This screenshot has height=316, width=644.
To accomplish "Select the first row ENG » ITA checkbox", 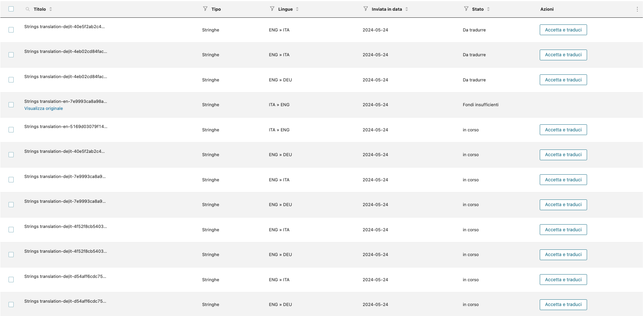I will (x=11, y=30).
